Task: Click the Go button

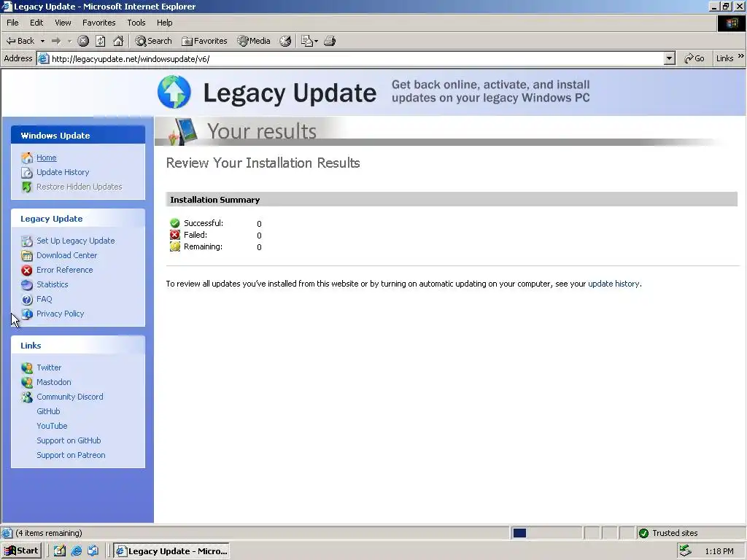Action: click(694, 58)
